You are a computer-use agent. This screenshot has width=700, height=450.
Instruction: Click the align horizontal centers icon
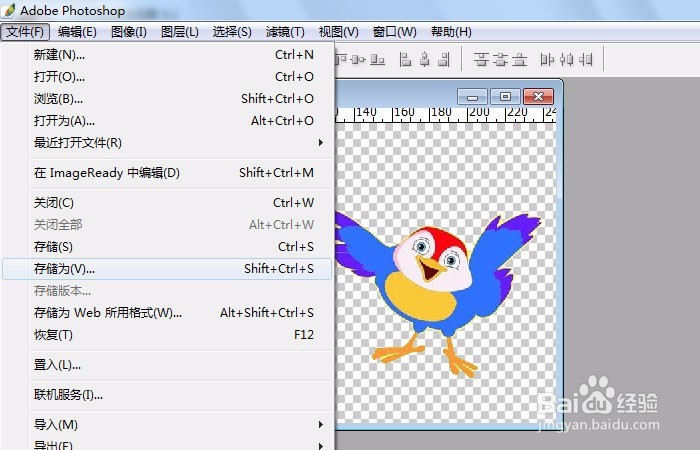[x=425, y=59]
